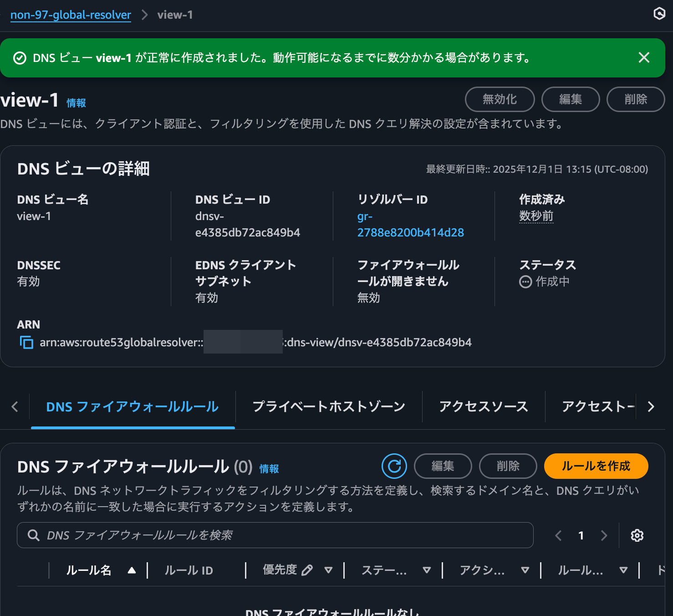Dismiss the green success notification banner
Viewport: 673px width, 616px height.
644,57
